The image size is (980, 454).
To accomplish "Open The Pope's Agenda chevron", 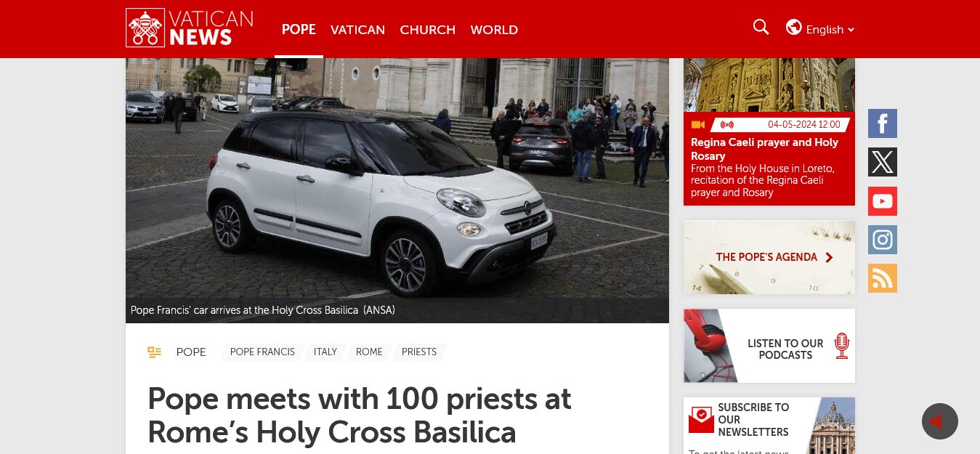I will tap(829, 257).
